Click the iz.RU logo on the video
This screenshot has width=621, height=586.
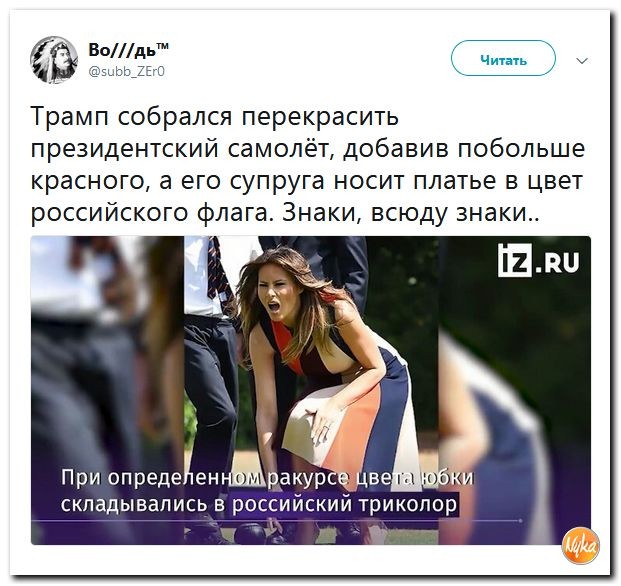click(x=538, y=261)
